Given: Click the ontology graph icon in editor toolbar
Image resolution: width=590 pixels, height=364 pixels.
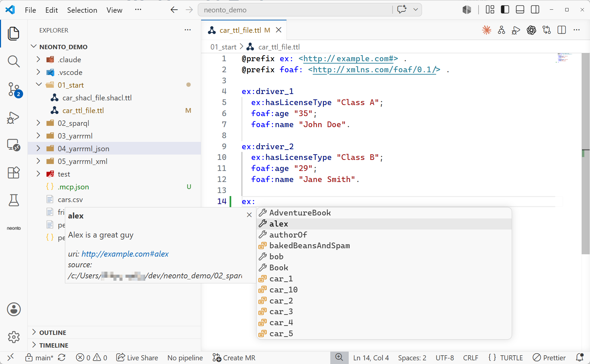Looking at the screenshot, I should (x=501, y=30).
